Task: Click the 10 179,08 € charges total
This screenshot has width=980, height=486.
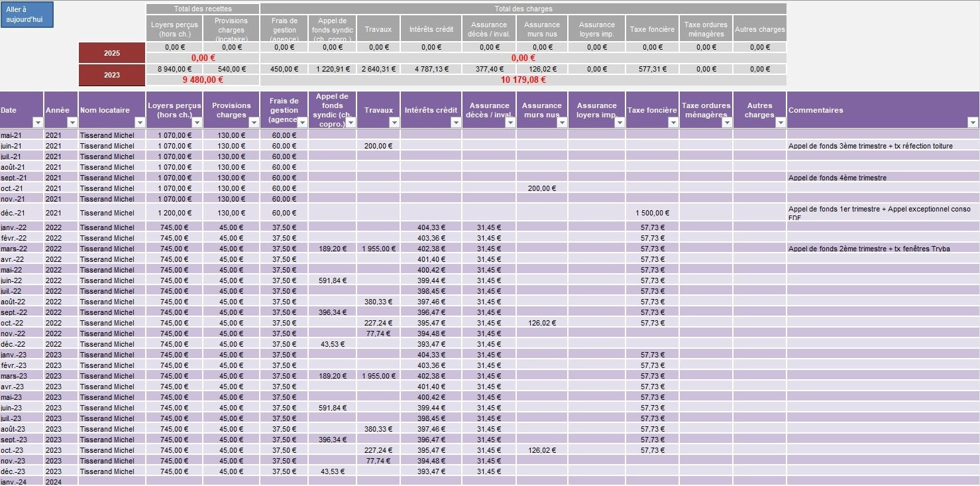Action: [x=523, y=80]
